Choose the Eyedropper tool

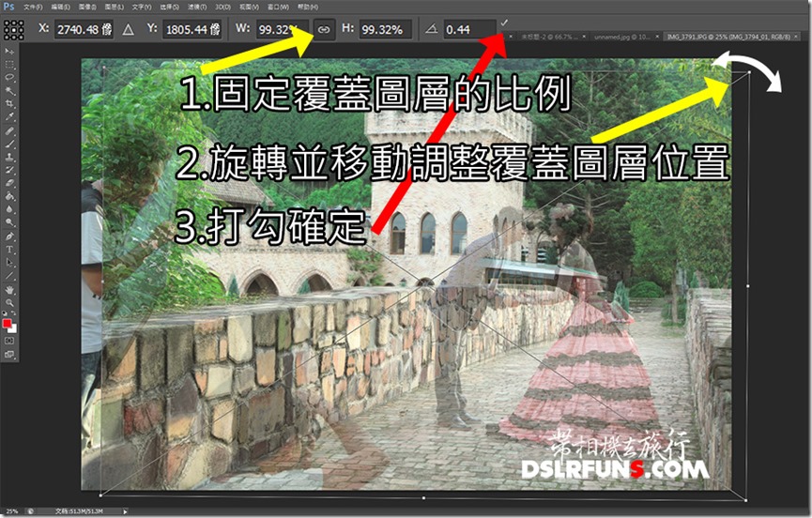[11, 116]
